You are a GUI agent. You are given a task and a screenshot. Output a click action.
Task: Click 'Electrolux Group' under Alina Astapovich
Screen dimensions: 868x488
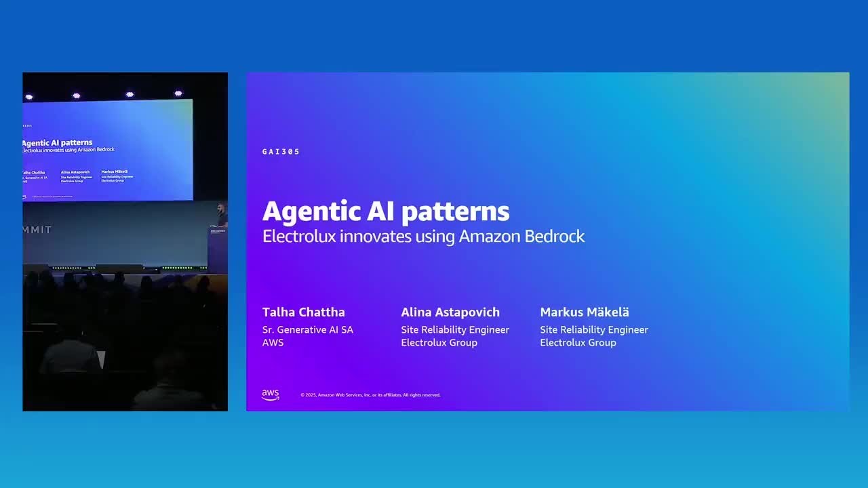click(439, 343)
